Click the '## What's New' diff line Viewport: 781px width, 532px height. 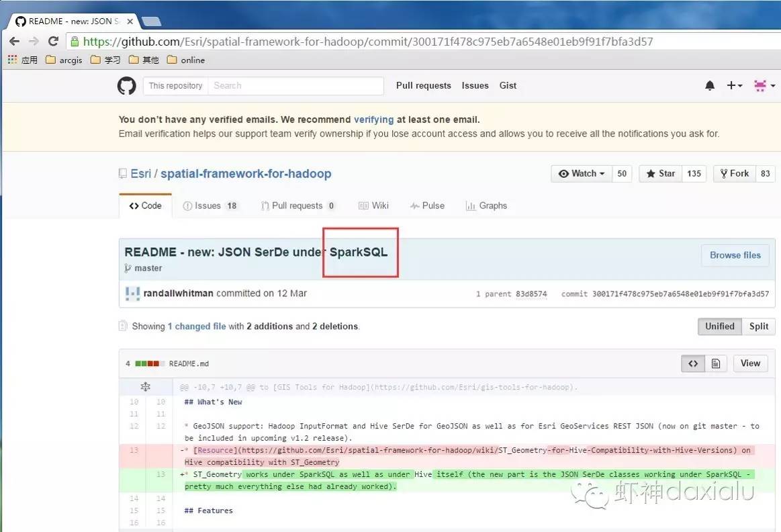point(213,402)
